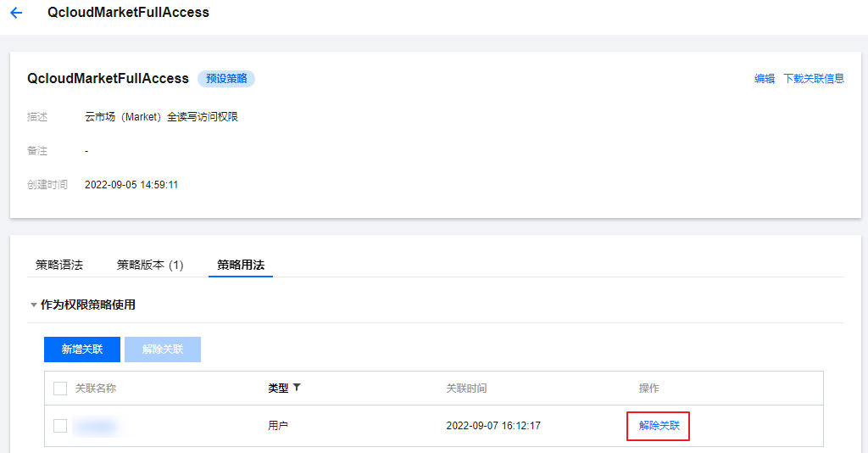Click the 编辑 link
Screen dimensions: 868x453
click(765, 79)
